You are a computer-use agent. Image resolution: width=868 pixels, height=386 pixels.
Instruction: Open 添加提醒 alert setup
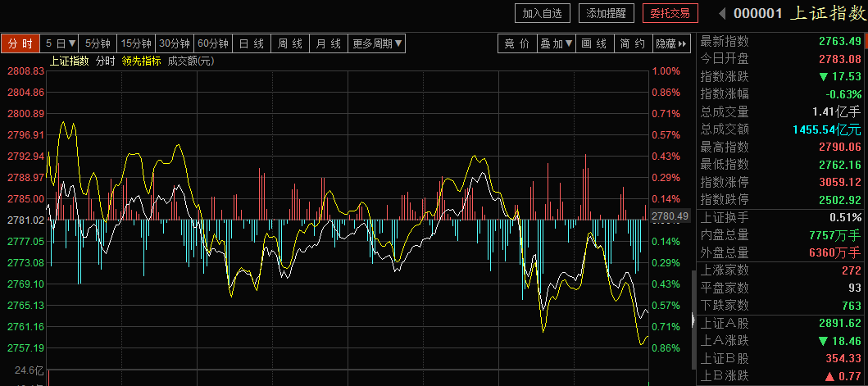point(607,13)
